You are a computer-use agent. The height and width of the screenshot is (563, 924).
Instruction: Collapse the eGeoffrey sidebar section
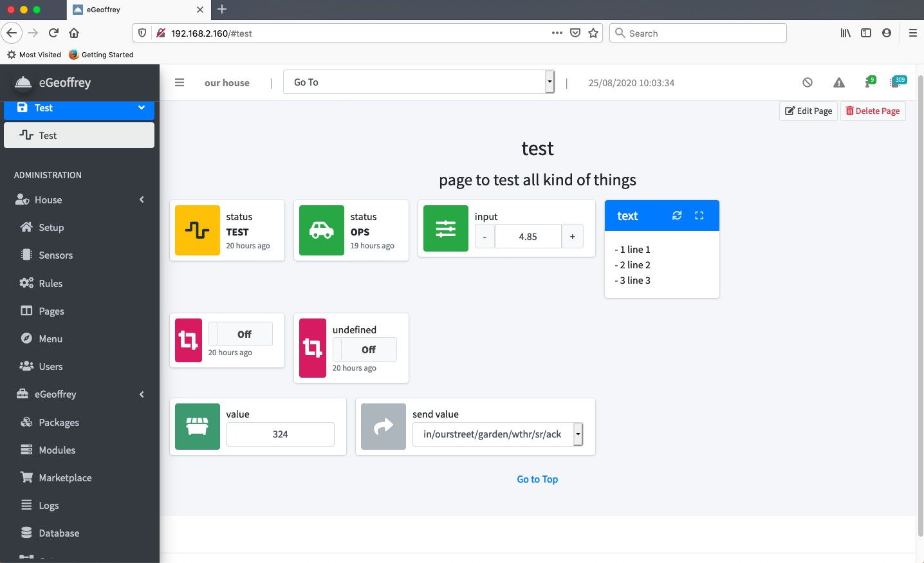tap(79, 394)
